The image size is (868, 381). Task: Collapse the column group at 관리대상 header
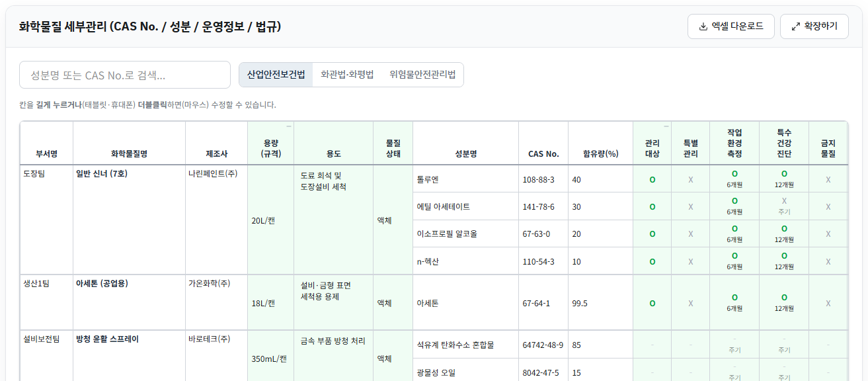[666, 126]
